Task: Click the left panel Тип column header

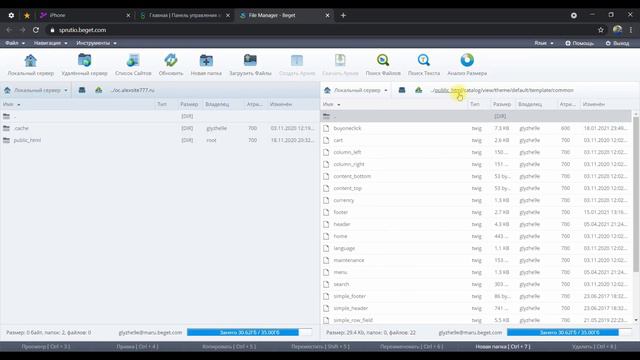Action: point(162,104)
